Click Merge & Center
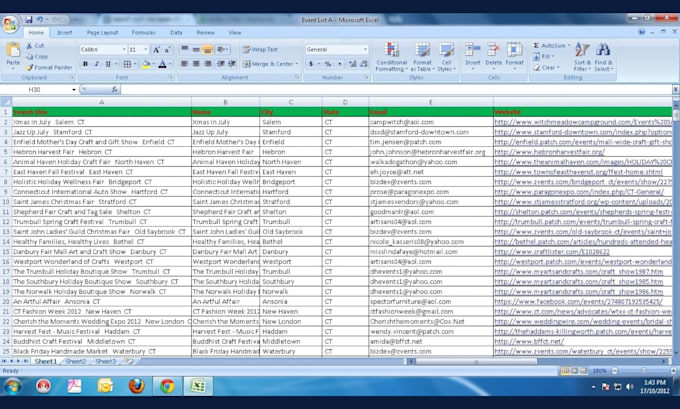 tap(268, 64)
